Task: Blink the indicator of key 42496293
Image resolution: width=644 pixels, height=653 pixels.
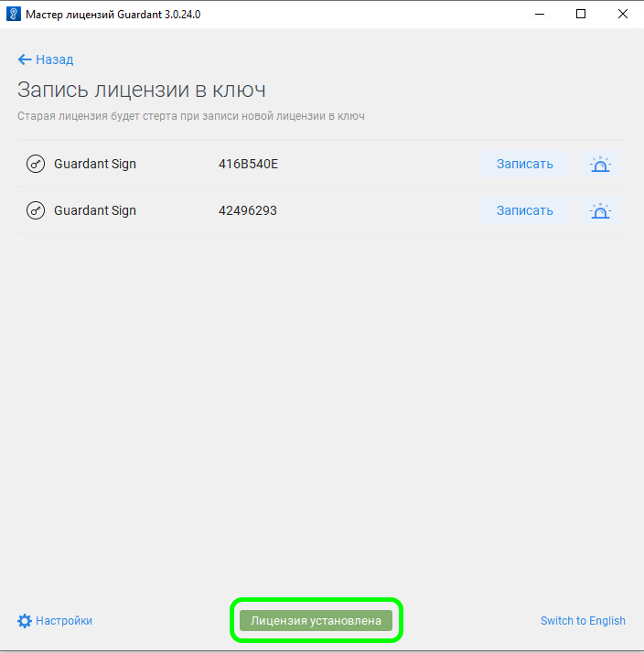Action: [600, 210]
